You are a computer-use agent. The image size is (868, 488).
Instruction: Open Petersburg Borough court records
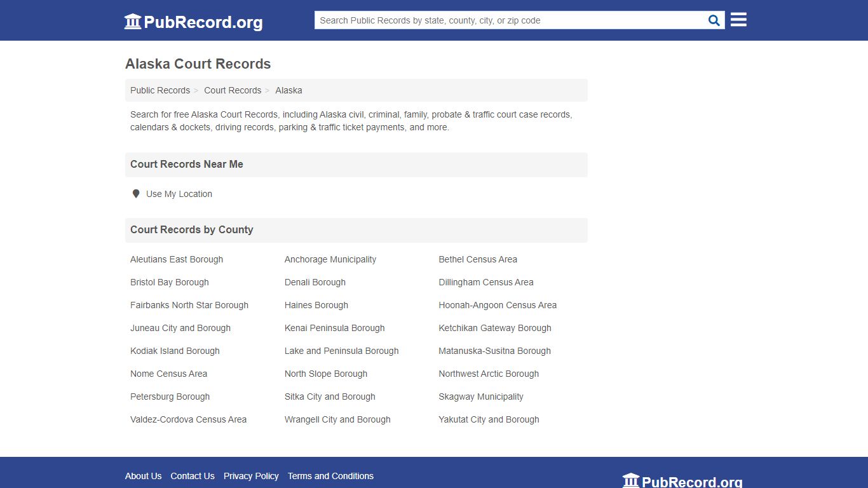click(x=170, y=396)
